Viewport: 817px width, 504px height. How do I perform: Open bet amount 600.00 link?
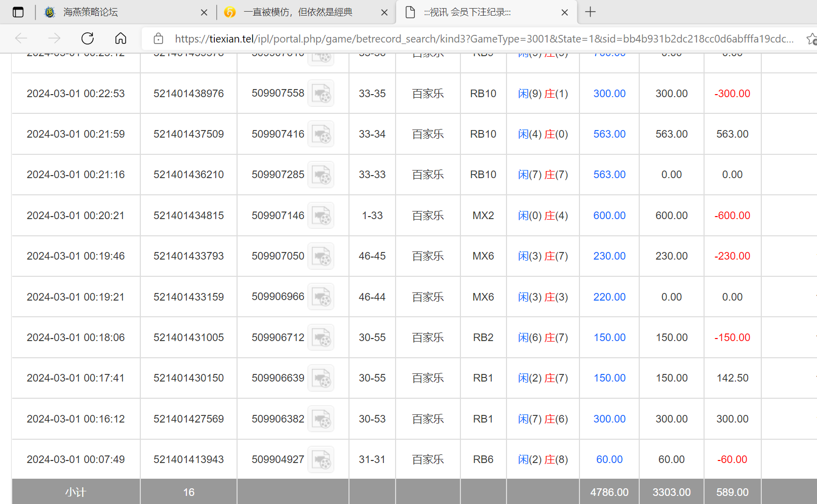pyautogui.click(x=609, y=216)
